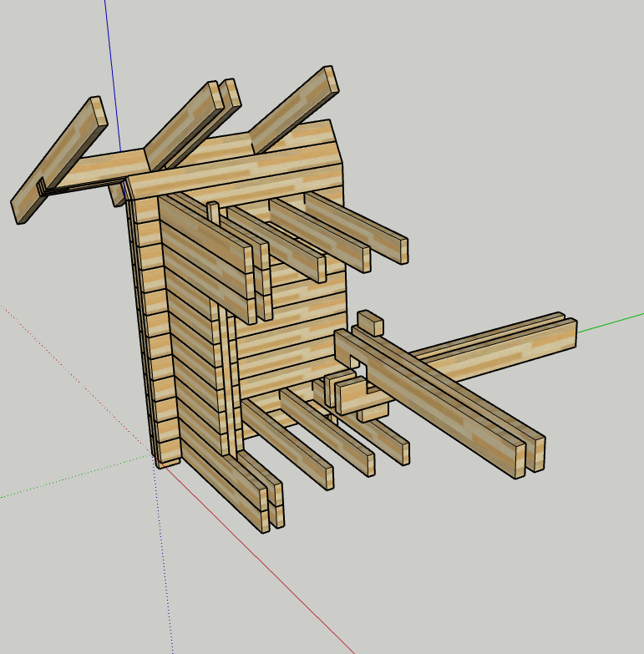The height and width of the screenshot is (654, 644).
Task: Select the solid blue vertical axis line
Action: click(x=113, y=75)
